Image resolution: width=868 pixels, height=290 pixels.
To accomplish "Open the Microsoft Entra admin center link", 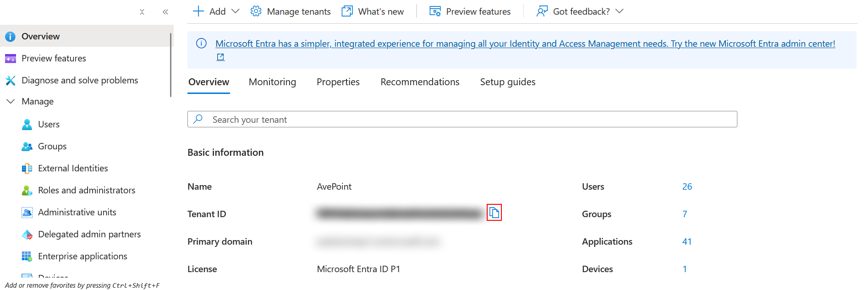I will coord(525,44).
